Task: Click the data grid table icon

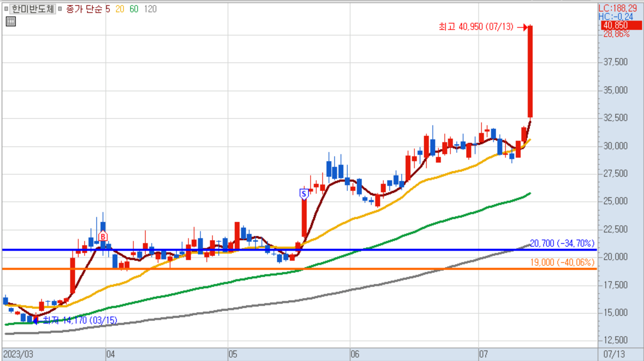Action: [11, 21]
